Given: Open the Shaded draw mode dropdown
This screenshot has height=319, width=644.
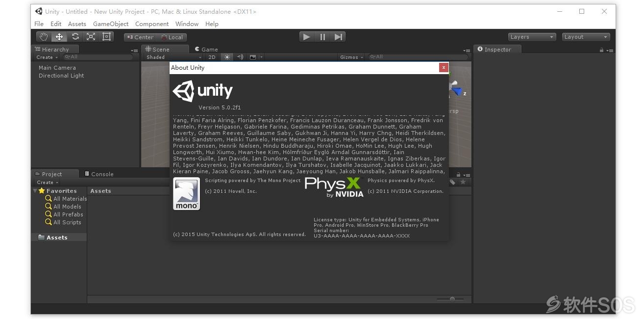Looking at the screenshot, I should pyautogui.click(x=173, y=57).
